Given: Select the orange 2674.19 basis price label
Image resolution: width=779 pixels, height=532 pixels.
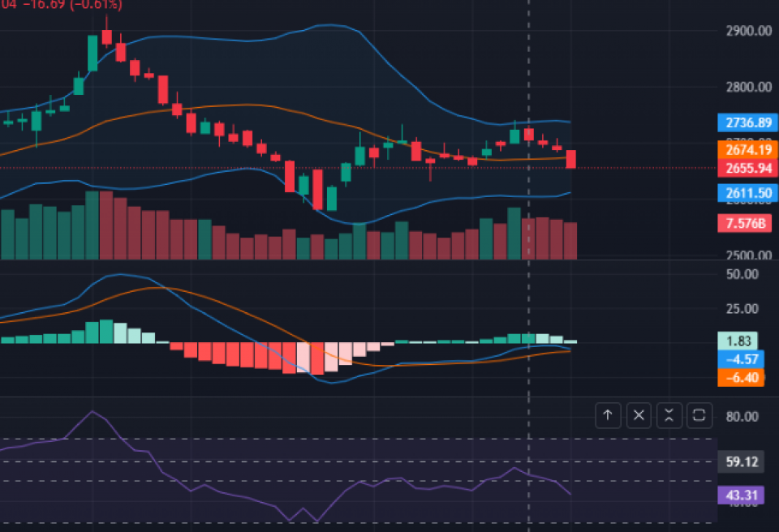Looking at the screenshot, I should click(x=747, y=149).
